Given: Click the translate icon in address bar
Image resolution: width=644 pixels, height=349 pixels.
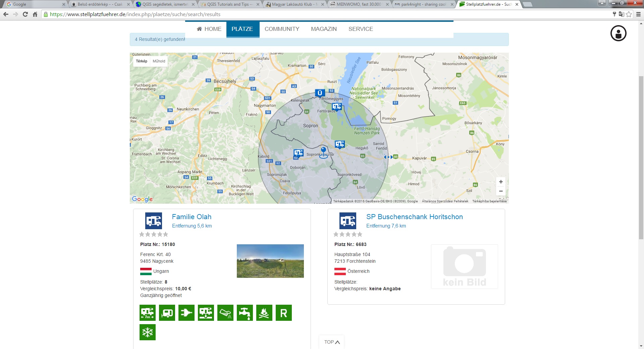Looking at the screenshot, I should (x=621, y=14).
